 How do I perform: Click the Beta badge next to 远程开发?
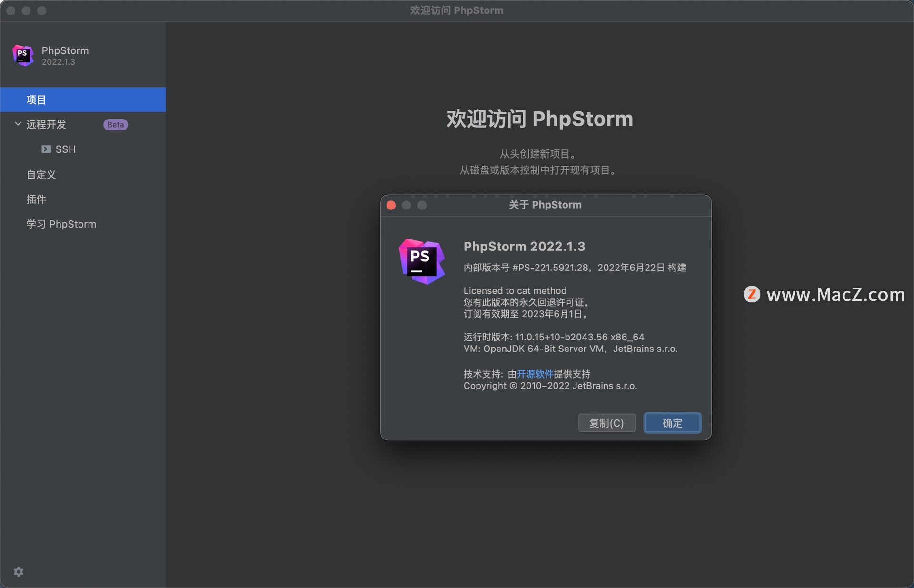point(116,124)
